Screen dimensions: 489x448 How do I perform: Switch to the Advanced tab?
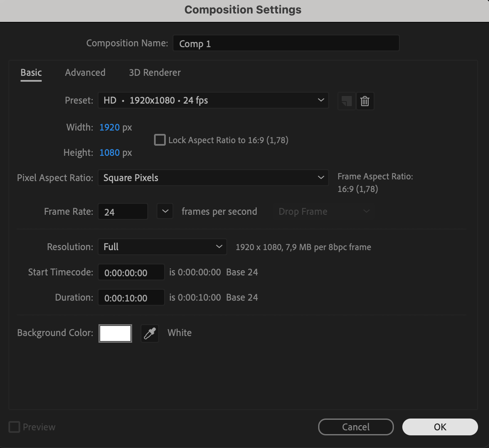[85, 72]
